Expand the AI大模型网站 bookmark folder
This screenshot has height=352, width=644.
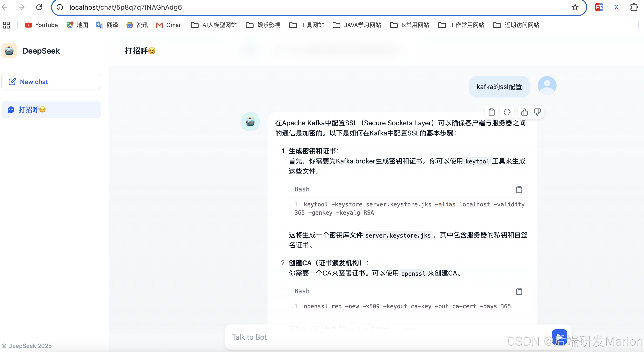tap(214, 25)
